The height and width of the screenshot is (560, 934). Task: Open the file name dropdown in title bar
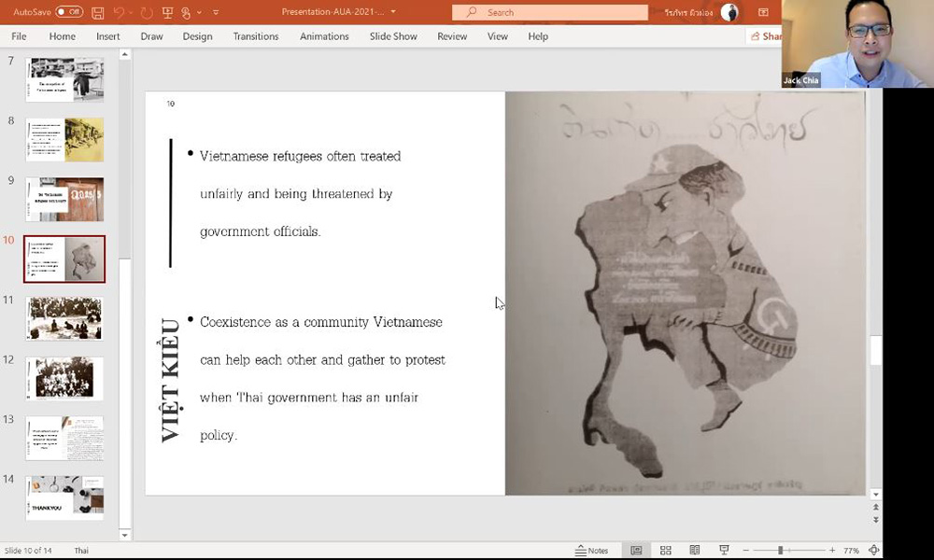pyautogui.click(x=393, y=12)
